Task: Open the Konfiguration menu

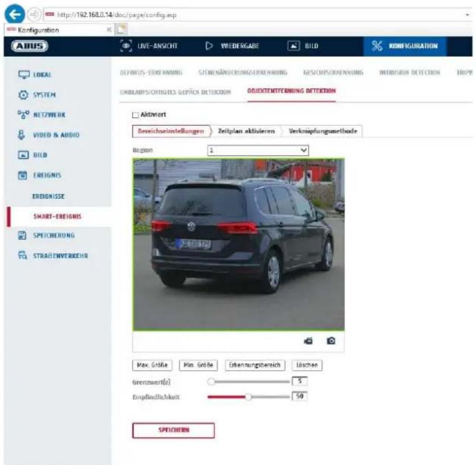Action: (405, 46)
